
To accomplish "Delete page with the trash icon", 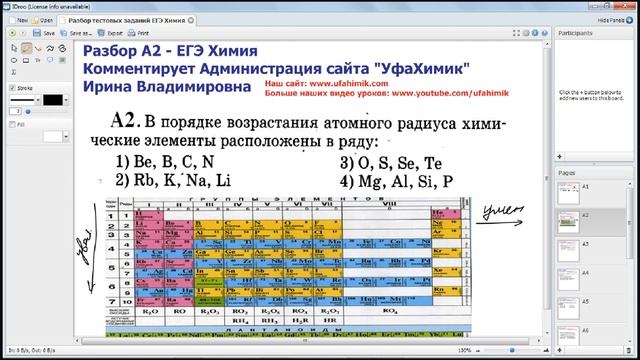I will coord(629,350).
